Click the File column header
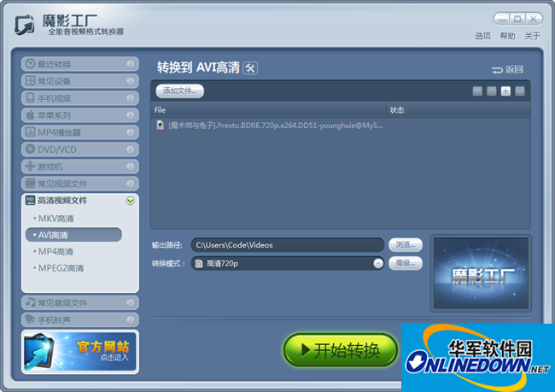555x392 pixels. coord(269,110)
